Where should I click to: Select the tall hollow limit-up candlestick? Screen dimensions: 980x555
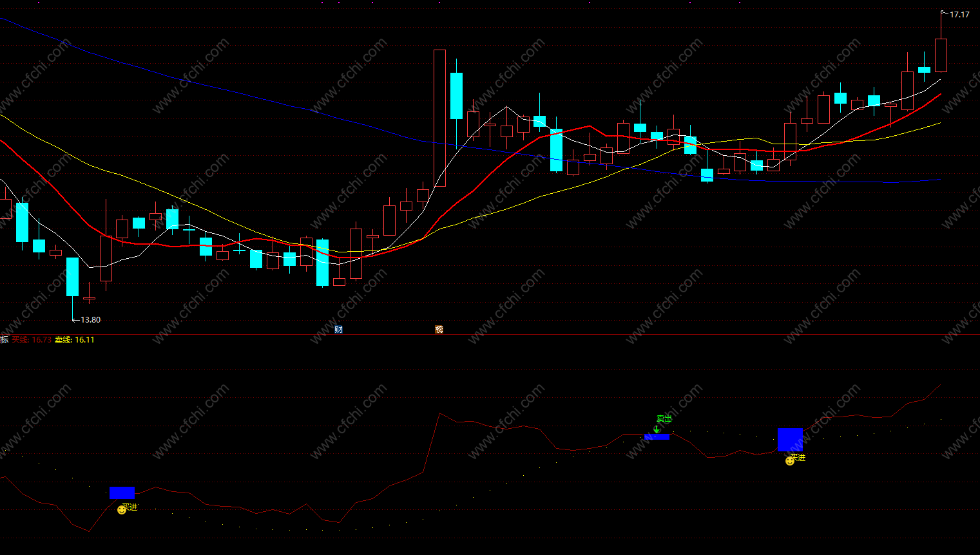pos(439,118)
